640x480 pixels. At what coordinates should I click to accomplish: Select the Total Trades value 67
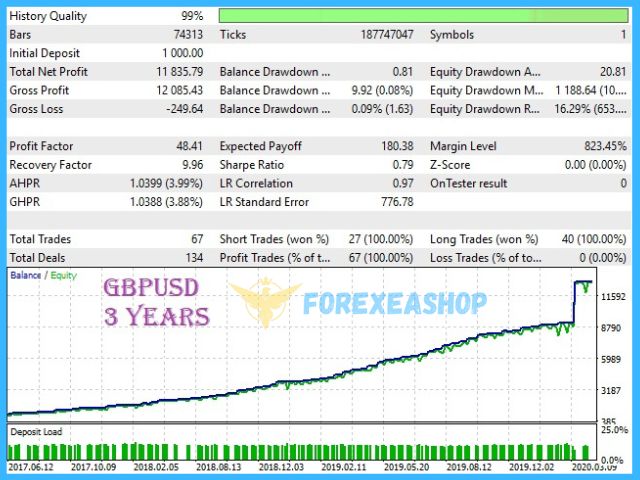coord(197,239)
